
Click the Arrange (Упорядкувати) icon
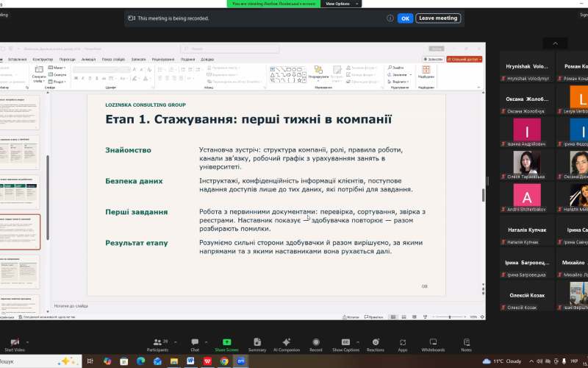tap(318, 69)
